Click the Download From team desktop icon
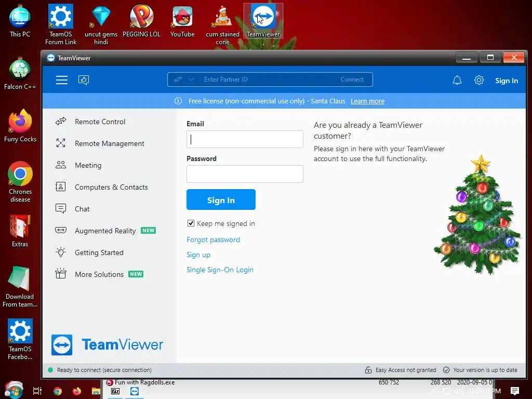 [x=20, y=287]
